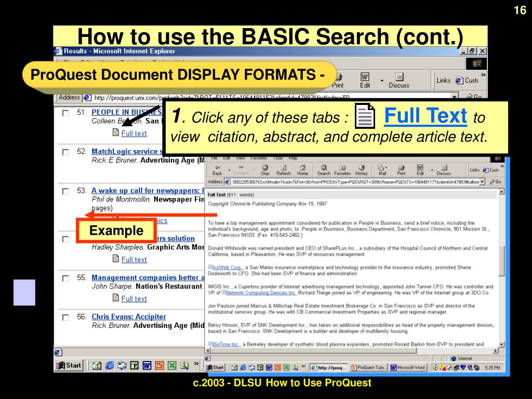Switch to Microsoft Word taskbar button
532x399 pixels.
coord(408,367)
